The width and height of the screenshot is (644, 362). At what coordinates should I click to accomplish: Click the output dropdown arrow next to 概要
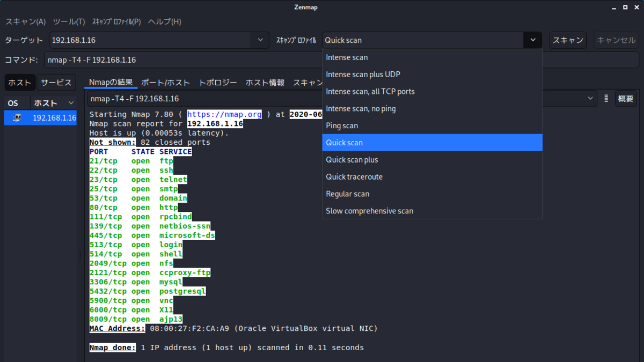(x=591, y=99)
